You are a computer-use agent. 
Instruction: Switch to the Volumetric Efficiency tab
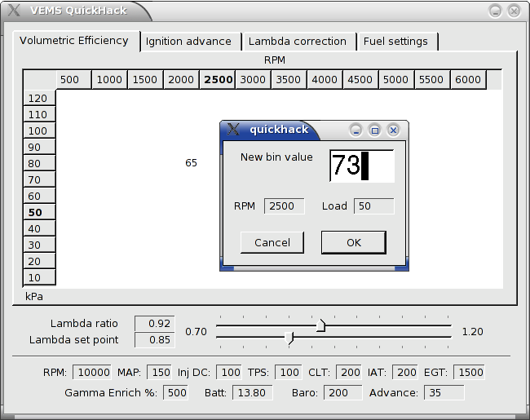[77, 41]
